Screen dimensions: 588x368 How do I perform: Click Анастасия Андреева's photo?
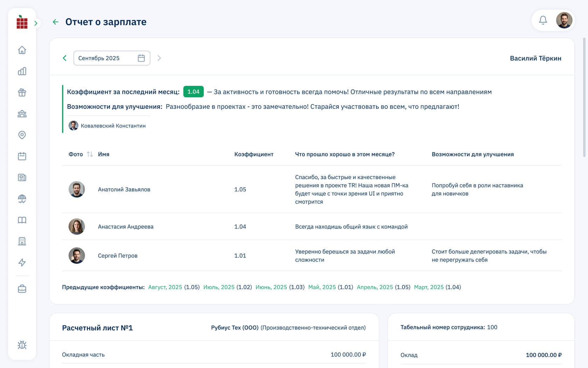[x=77, y=226]
